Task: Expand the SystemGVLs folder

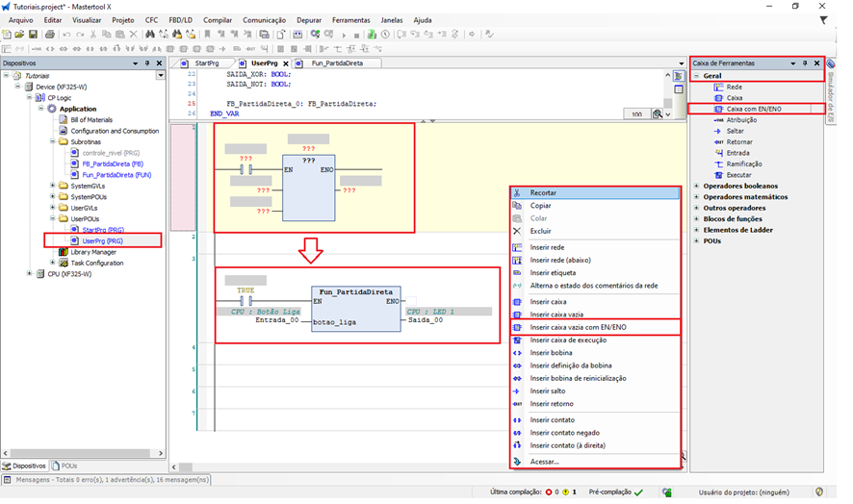Action: (52, 186)
